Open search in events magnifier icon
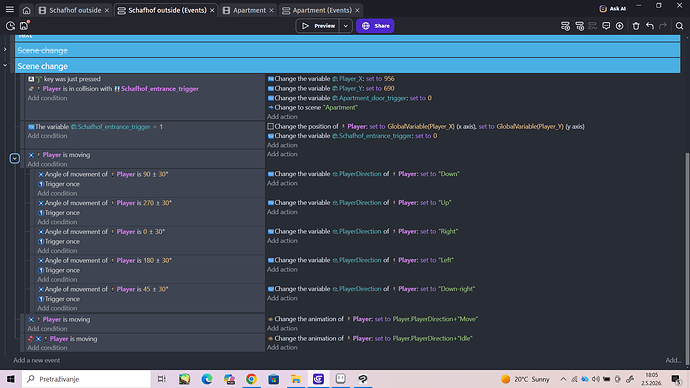The height and width of the screenshot is (388, 690). coord(679,26)
